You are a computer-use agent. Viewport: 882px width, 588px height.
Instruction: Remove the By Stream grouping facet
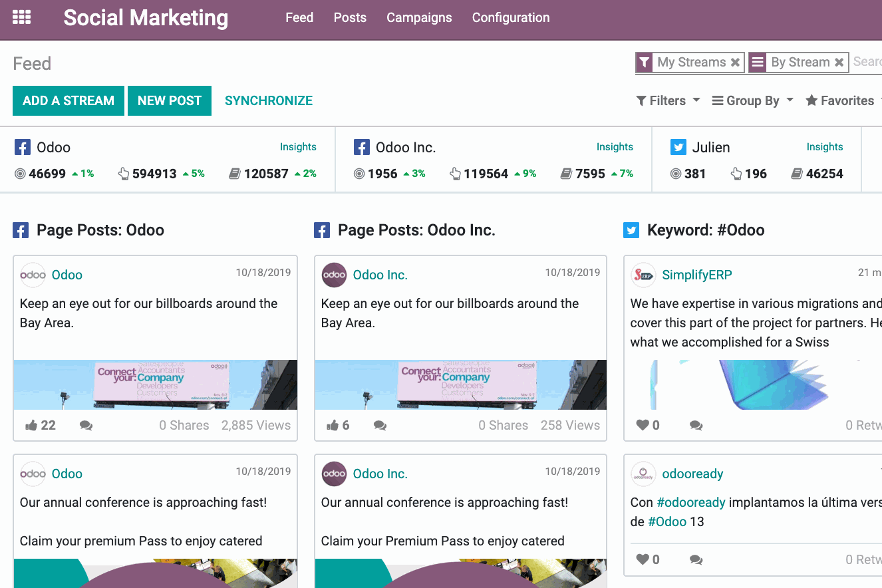tap(839, 63)
